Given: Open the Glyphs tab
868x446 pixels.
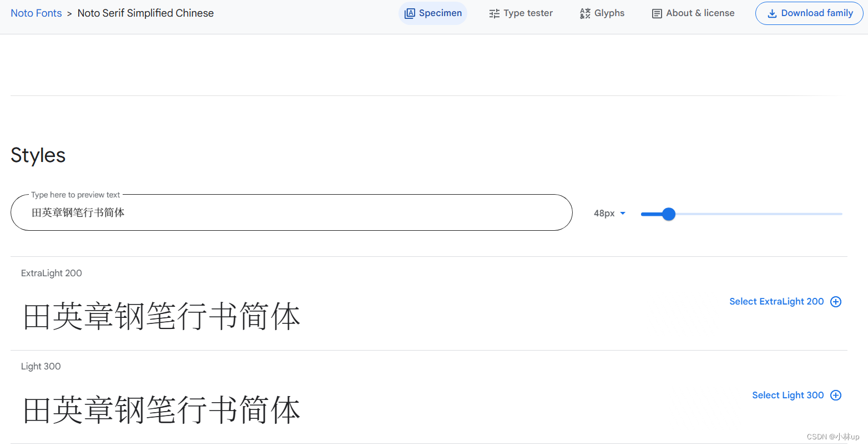Looking at the screenshot, I should click(602, 13).
